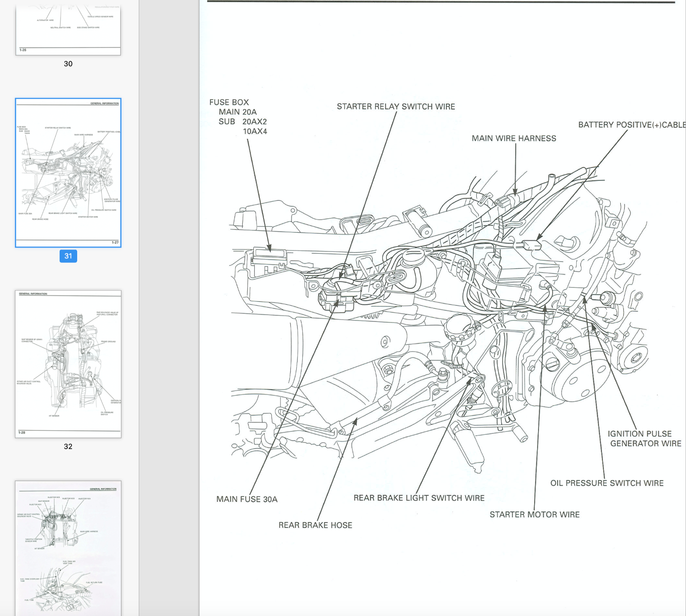Click the 32 page number label

point(68,446)
